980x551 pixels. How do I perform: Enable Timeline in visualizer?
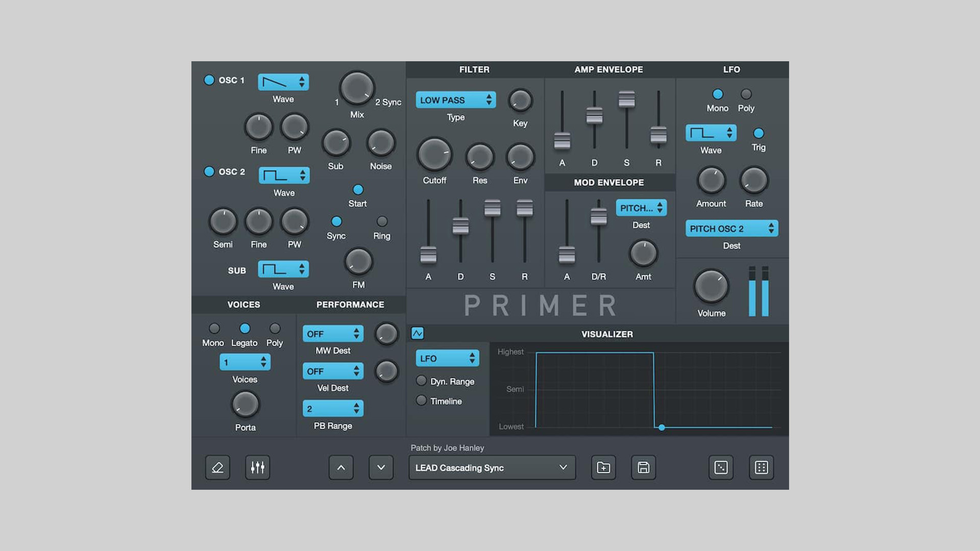click(x=422, y=400)
